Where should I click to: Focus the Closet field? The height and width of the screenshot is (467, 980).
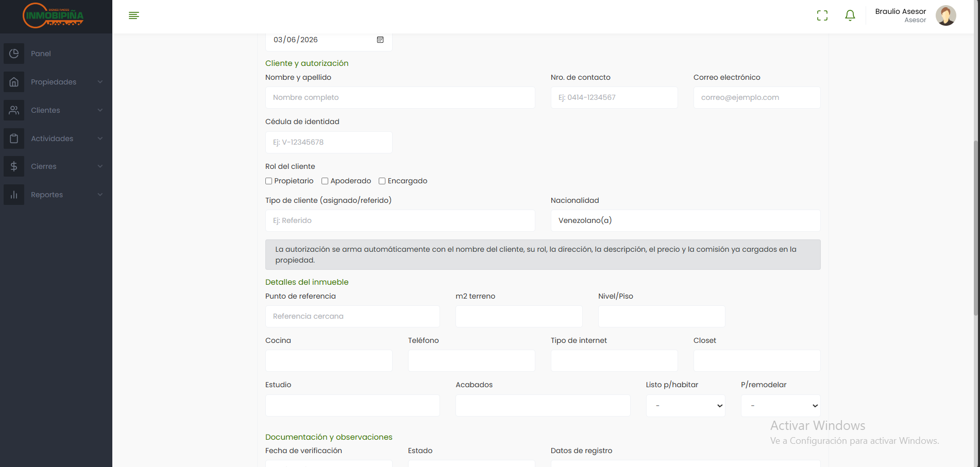click(757, 361)
